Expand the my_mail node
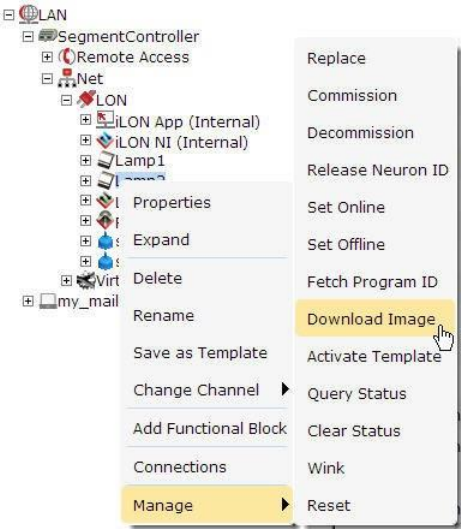Screen dimensions: 461x529 (x=28, y=301)
